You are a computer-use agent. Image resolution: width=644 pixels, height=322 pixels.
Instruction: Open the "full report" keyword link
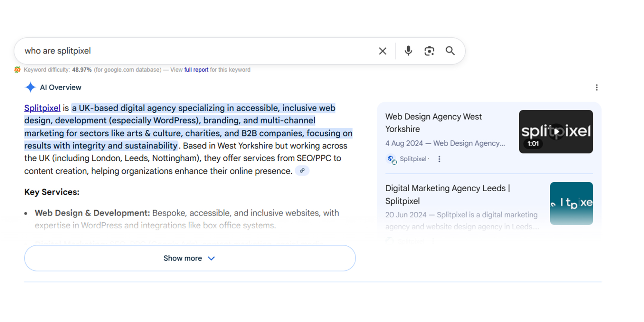(196, 70)
